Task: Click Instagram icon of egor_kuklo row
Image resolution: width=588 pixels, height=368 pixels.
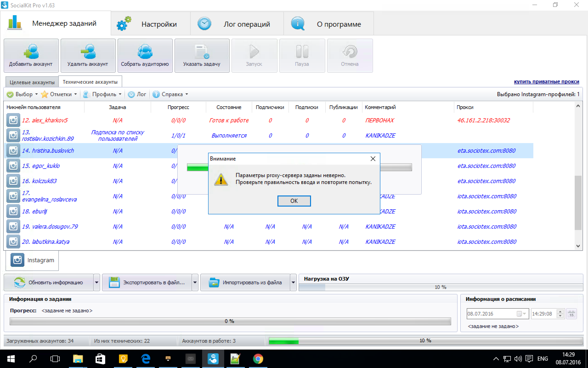Action: coord(13,166)
